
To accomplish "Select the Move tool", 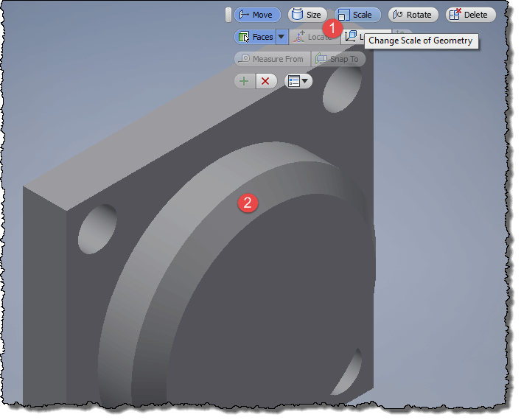I will tap(257, 15).
